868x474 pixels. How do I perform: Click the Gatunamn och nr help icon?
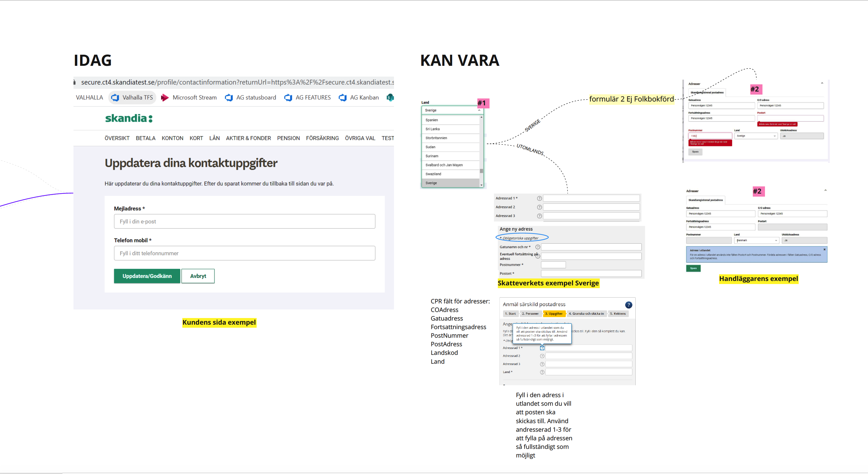click(x=538, y=247)
